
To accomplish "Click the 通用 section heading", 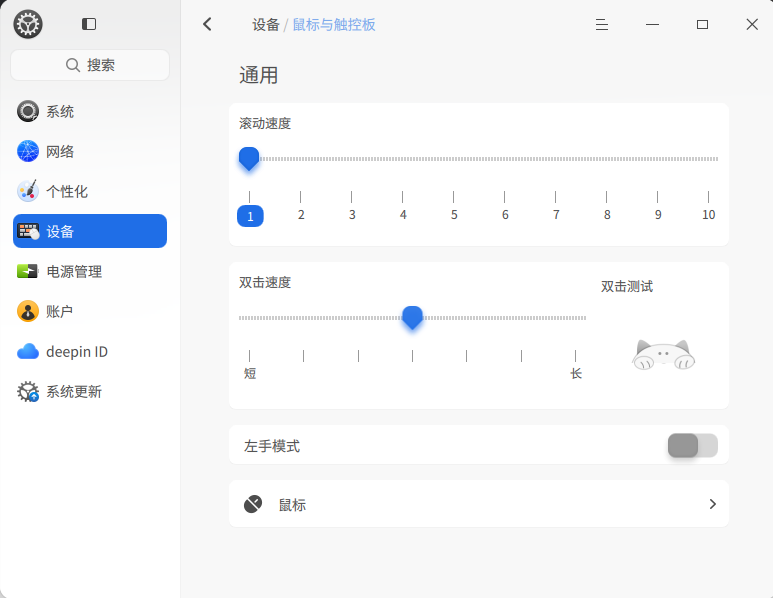I will (x=258, y=75).
